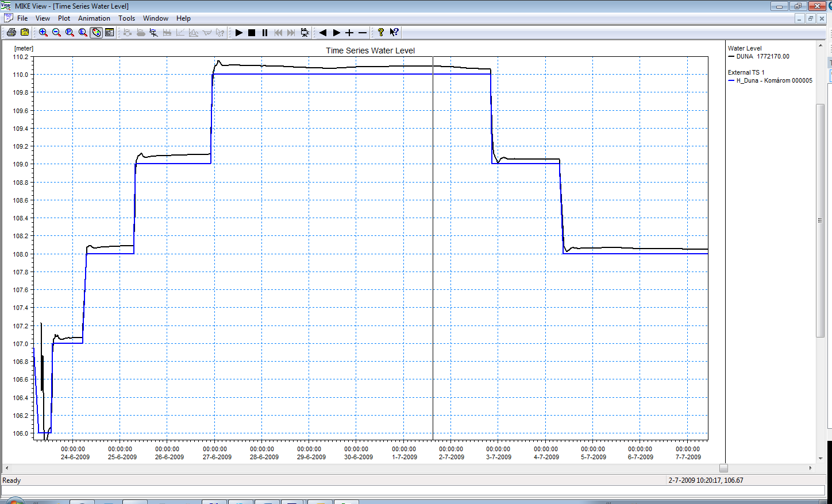Stop the animation playback
Screen dimensions: 832x504
[x=252, y=33]
